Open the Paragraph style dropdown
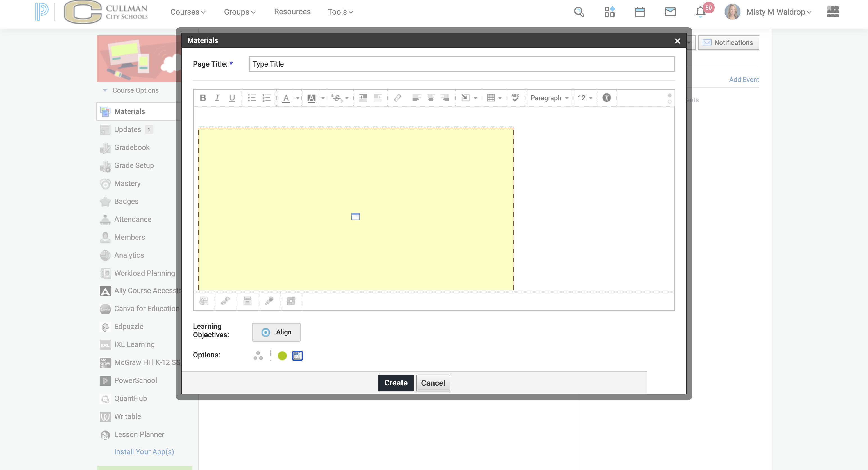The height and width of the screenshot is (470, 868). 549,98
